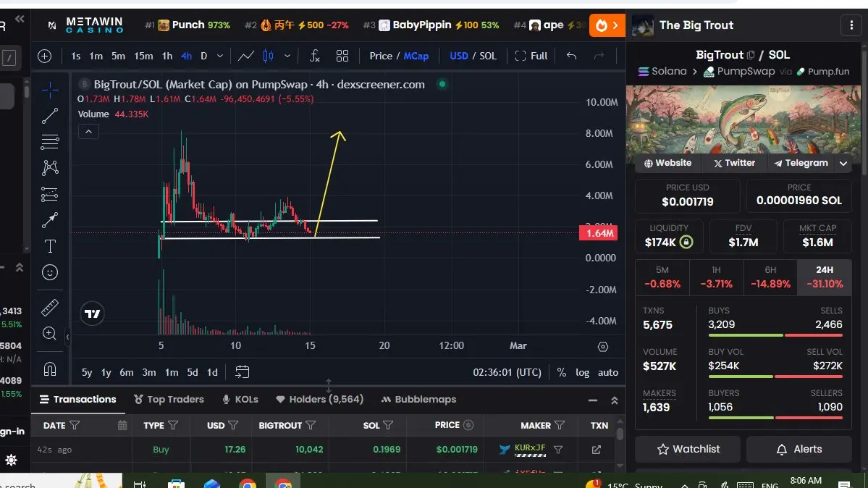Open Chrome from the Windows taskbar
This screenshot has height=488, width=868.
(248, 483)
